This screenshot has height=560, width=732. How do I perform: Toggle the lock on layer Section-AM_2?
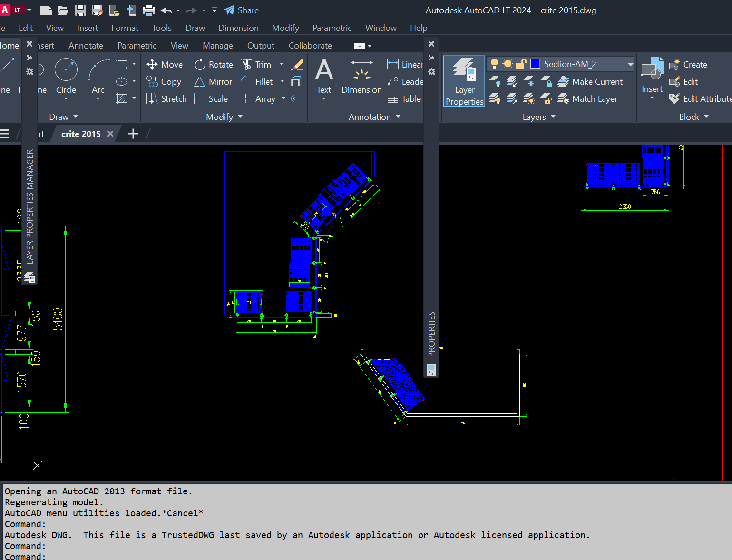[521, 63]
